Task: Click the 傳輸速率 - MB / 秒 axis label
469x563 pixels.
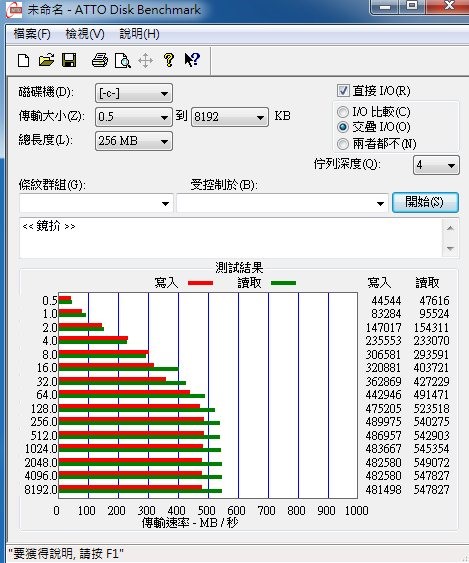Action: (190, 523)
